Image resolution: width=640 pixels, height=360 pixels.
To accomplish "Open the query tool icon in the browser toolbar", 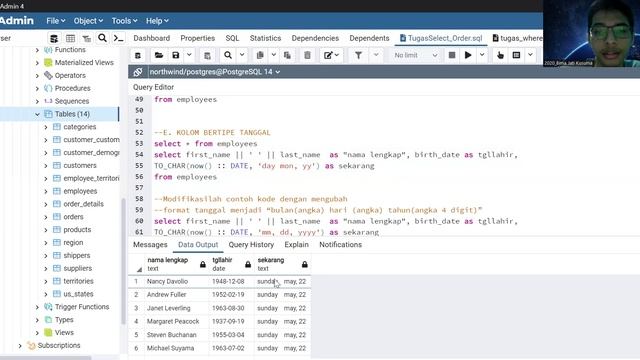I will pos(54,38).
